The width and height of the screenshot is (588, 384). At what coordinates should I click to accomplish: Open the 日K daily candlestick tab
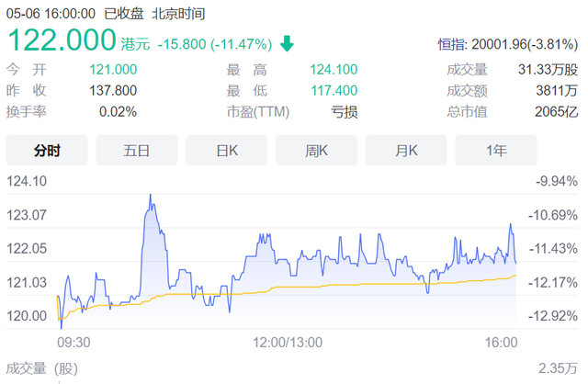[227, 151]
